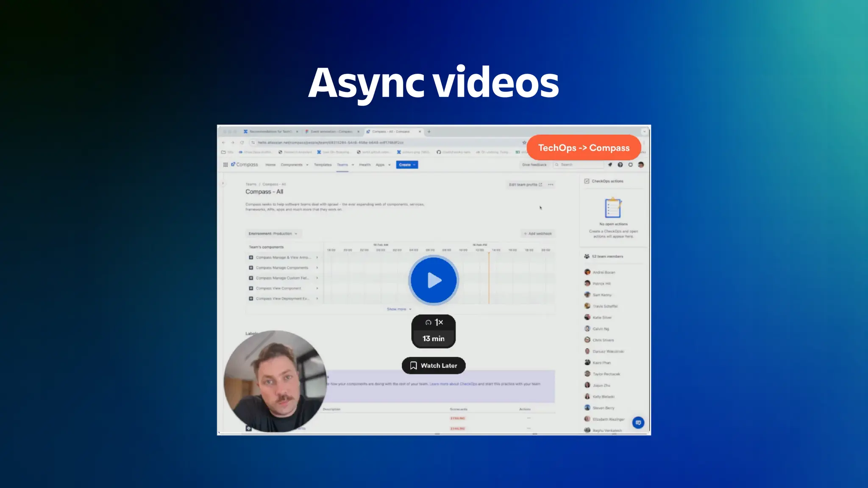Click the team members people icon
868x488 pixels.
tap(587, 256)
